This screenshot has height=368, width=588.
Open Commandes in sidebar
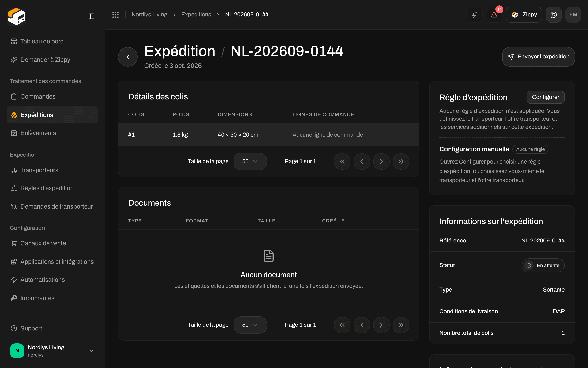[52, 96]
